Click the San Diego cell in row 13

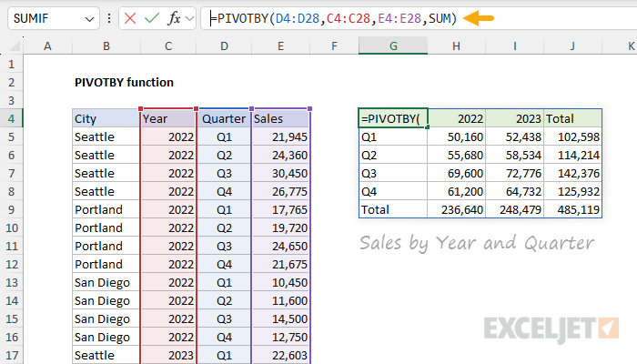pos(106,282)
